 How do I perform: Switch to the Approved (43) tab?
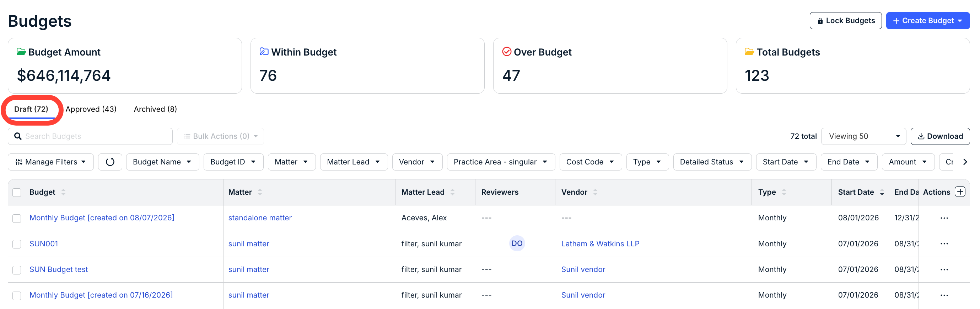pos(91,109)
